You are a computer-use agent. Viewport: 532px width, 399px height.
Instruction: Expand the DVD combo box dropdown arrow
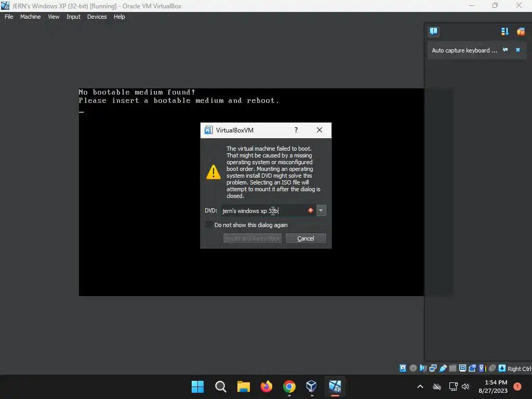321,210
